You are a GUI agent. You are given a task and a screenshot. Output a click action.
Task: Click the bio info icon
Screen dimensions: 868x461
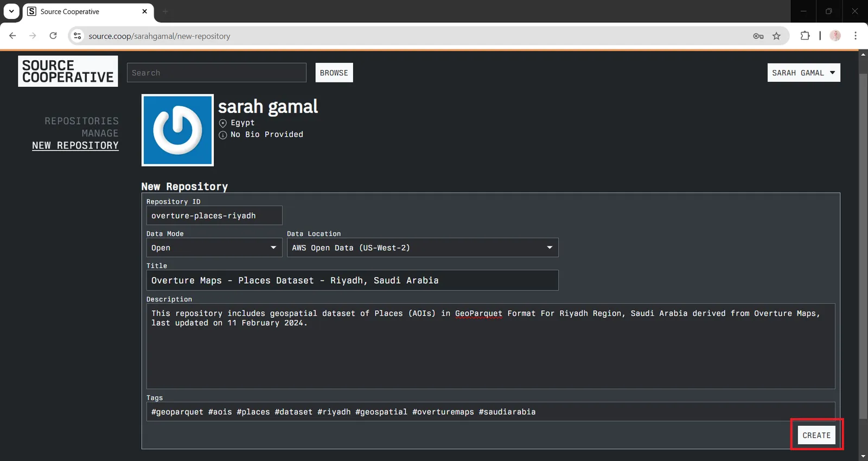pos(222,135)
